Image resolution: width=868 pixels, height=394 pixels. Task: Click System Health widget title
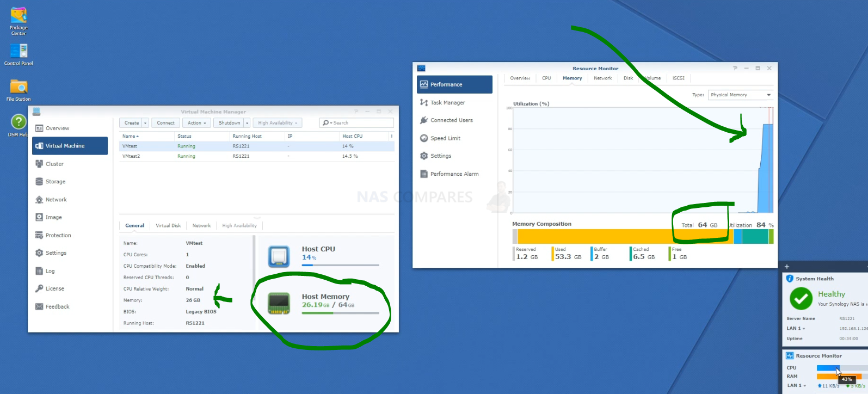point(815,279)
